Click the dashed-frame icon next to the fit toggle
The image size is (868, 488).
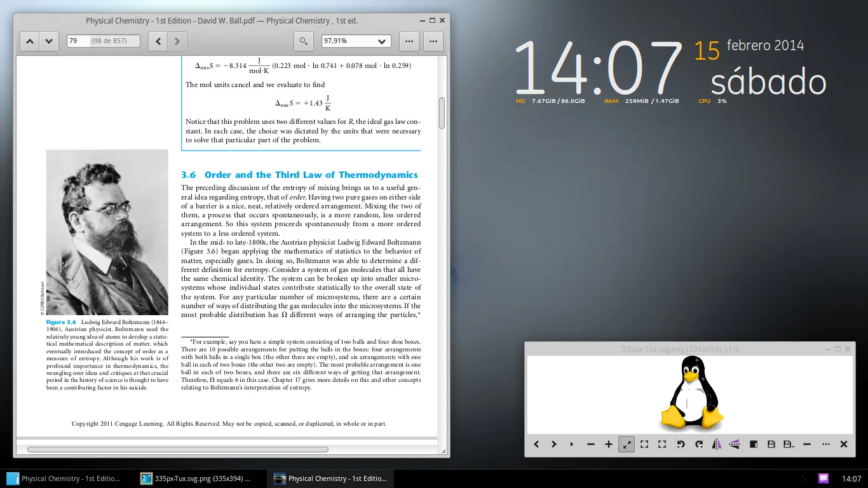(x=644, y=444)
